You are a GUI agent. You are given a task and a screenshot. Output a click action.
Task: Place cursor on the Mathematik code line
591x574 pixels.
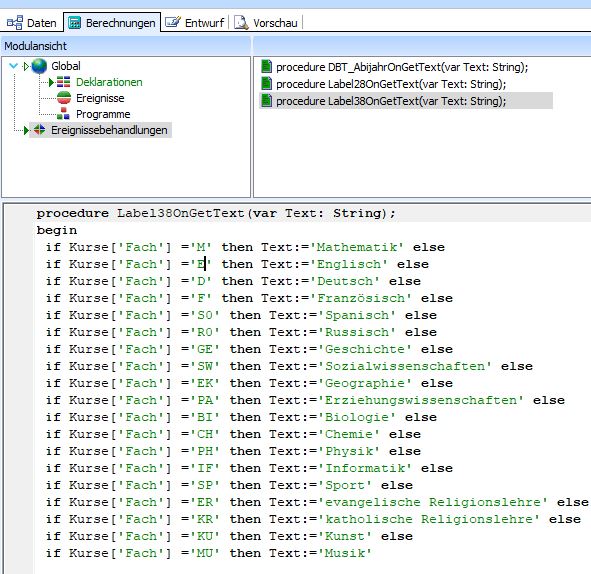click(x=245, y=247)
